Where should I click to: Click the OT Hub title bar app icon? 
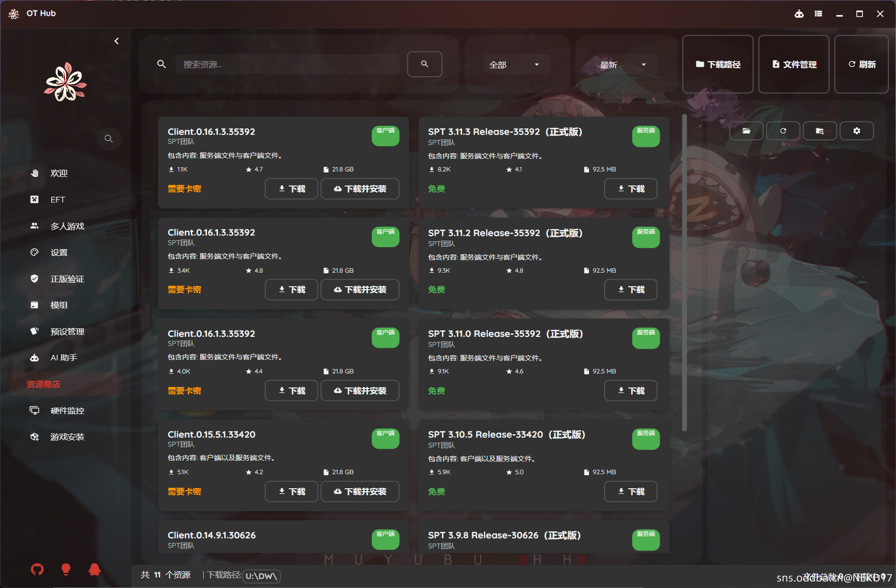pos(14,14)
